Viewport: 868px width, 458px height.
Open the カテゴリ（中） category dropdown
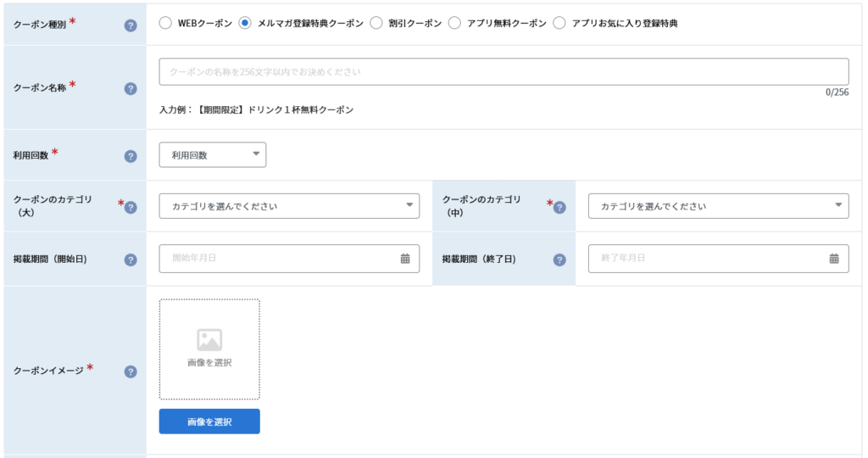click(x=719, y=206)
